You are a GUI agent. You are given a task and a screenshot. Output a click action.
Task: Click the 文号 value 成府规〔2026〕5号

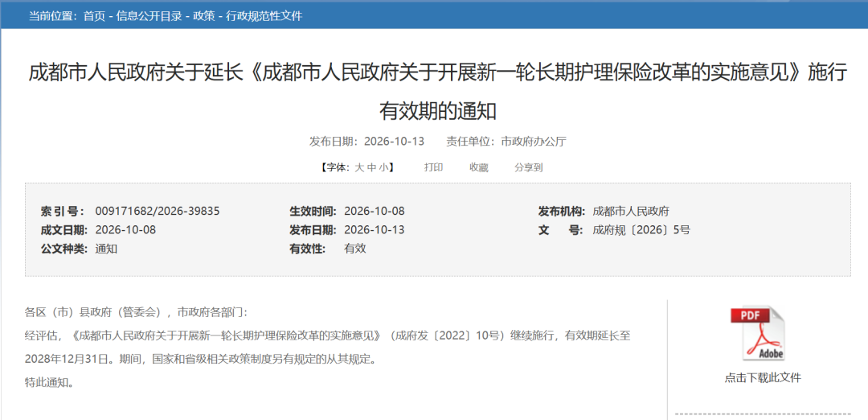(641, 230)
